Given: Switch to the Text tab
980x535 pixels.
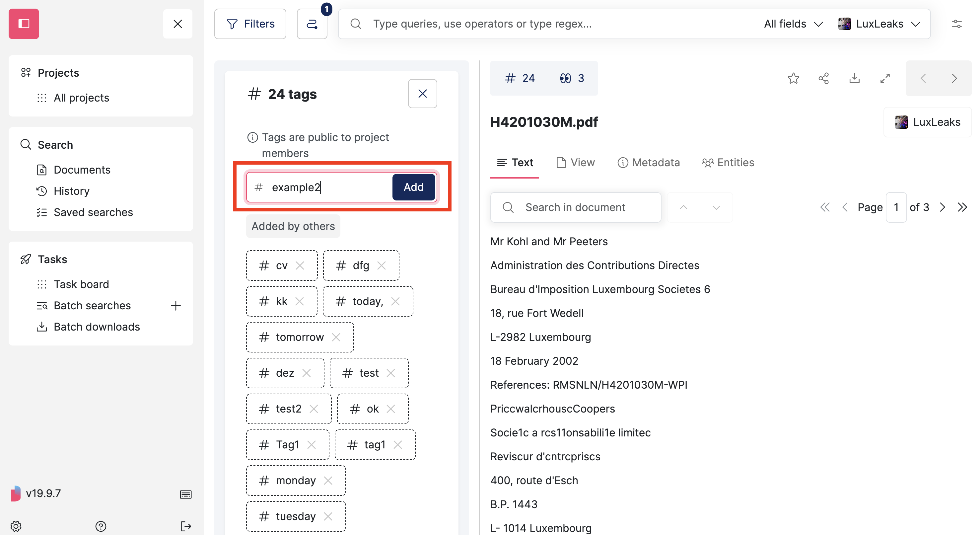Looking at the screenshot, I should coord(514,163).
